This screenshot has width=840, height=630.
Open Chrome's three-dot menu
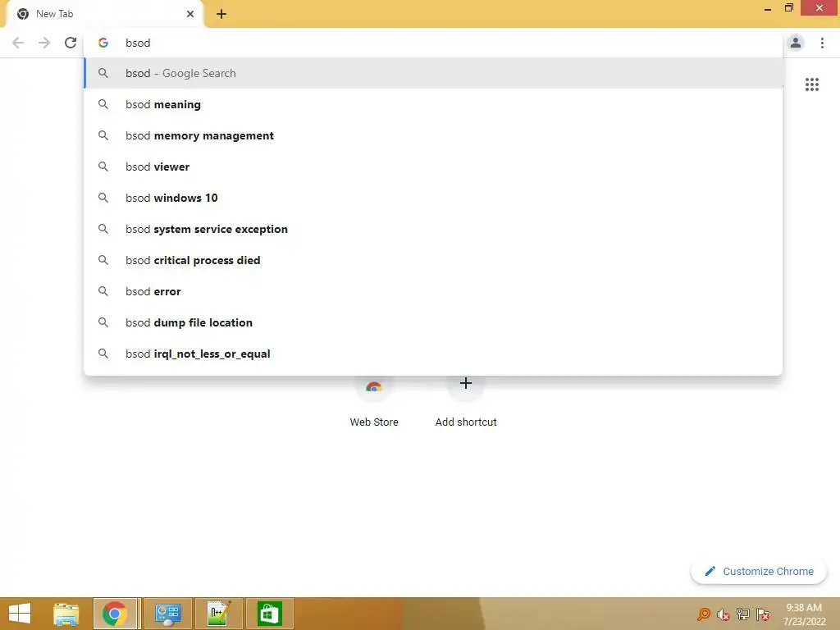tap(822, 43)
